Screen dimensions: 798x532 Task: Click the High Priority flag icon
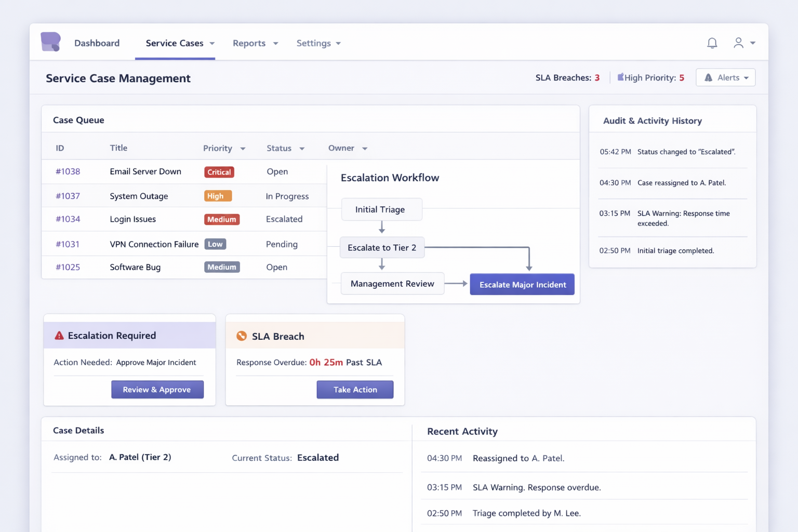click(x=620, y=77)
